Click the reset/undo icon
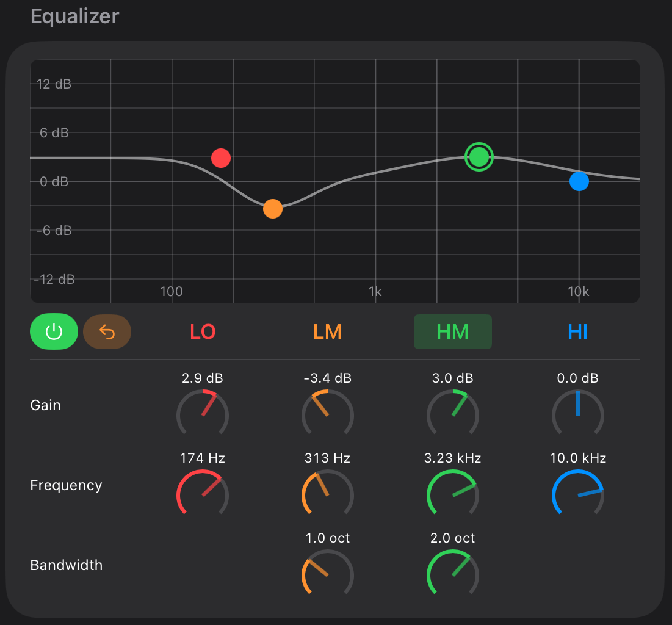Image resolution: width=672 pixels, height=625 pixels. tap(107, 331)
